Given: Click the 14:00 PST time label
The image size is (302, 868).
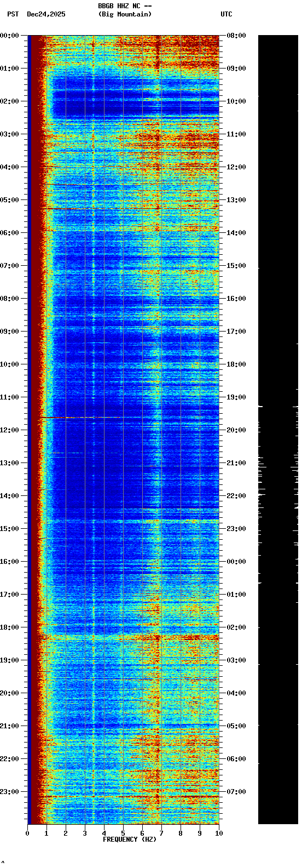Looking at the screenshot, I should (9, 496).
